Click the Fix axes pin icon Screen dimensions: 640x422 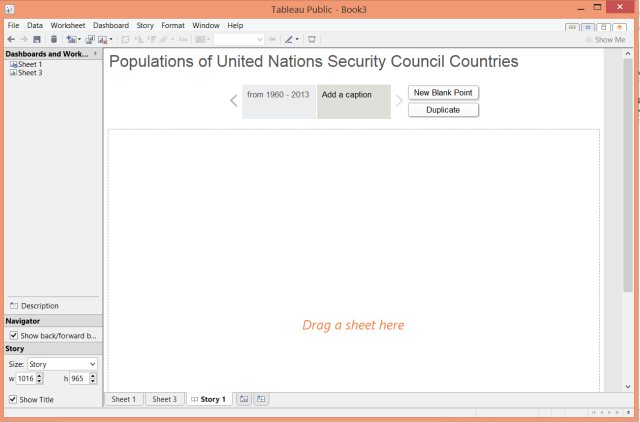pos(273,39)
